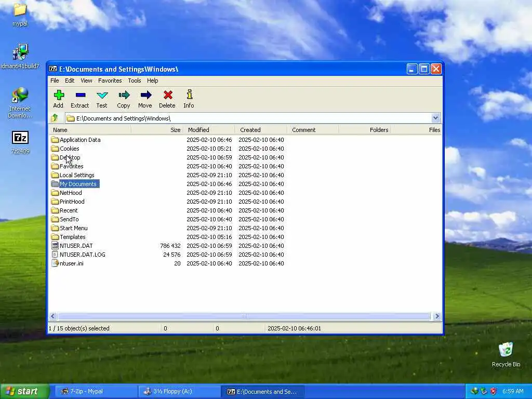Sort by the Created column header

click(x=261, y=129)
